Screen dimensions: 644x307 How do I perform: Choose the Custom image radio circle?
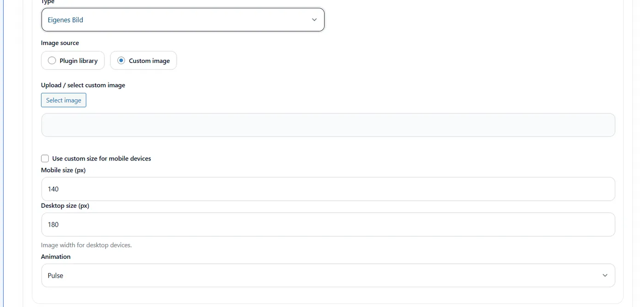[x=121, y=61]
